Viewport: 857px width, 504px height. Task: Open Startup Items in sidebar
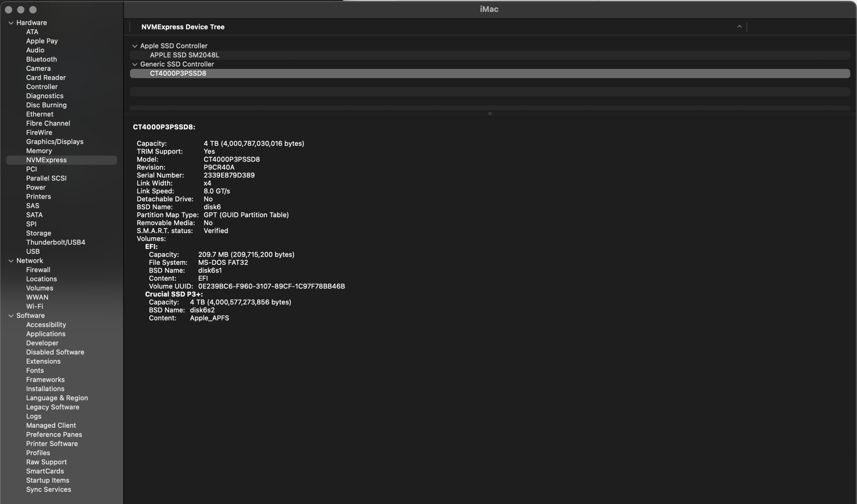click(48, 480)
